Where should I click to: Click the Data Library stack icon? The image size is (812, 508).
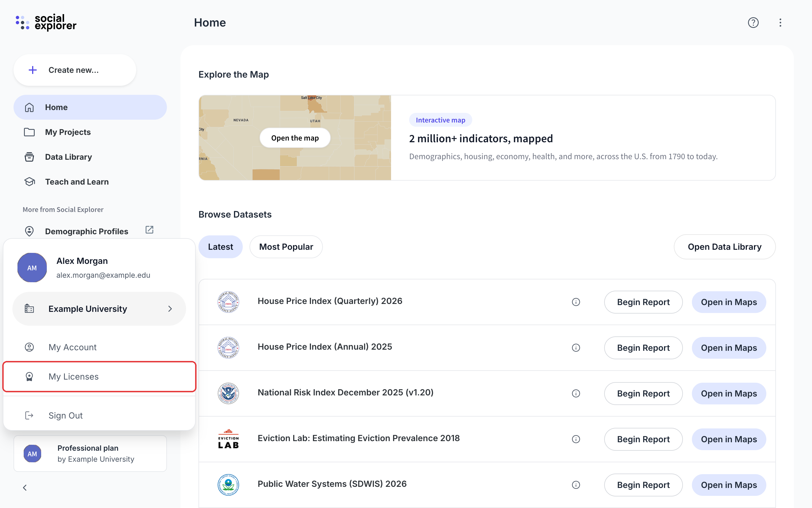click(29, 157)
